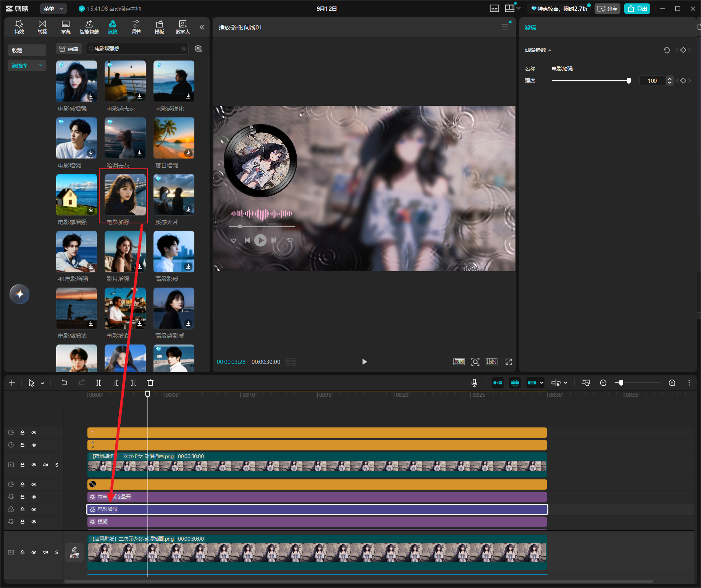Toggle clip linkage
The width and height of the screenshot is (701, 588).
[x=532, y=383]
